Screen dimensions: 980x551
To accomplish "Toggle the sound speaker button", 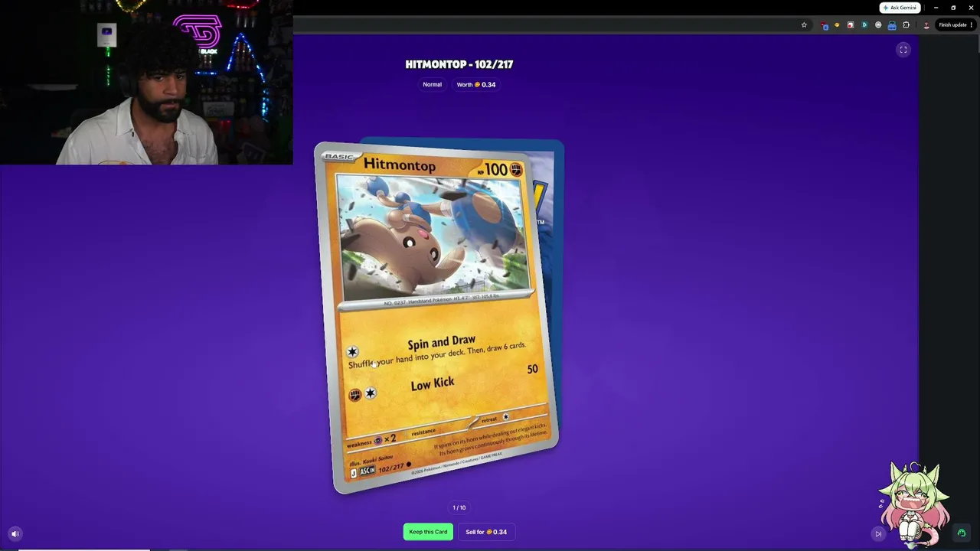I will pos(15,533).
